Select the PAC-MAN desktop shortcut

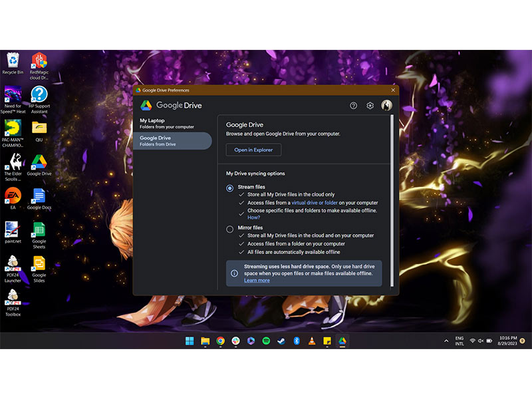[13, 134]
